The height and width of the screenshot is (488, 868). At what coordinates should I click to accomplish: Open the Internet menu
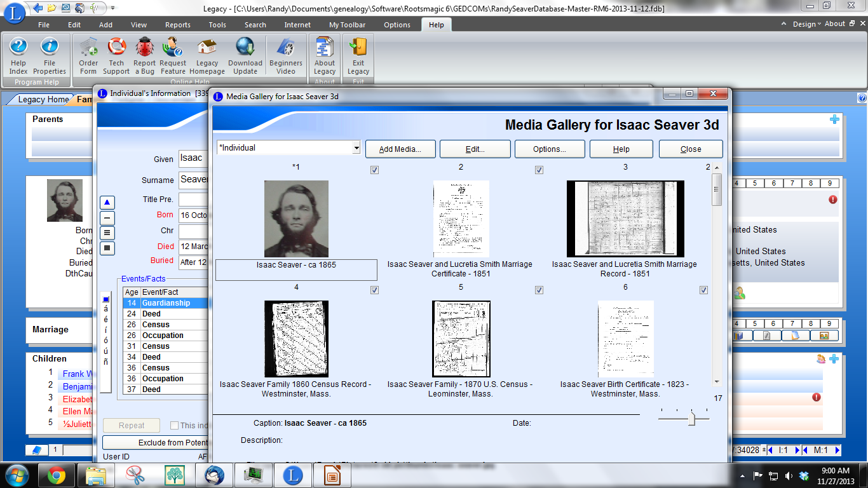pyautogui.click(x=297, y=25)
